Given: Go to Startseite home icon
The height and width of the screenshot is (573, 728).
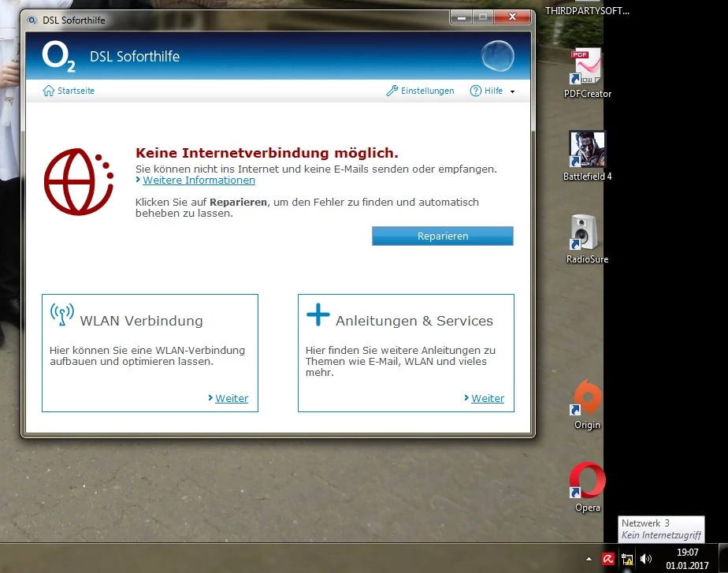Looking at the screenshot, I should 48,91.
